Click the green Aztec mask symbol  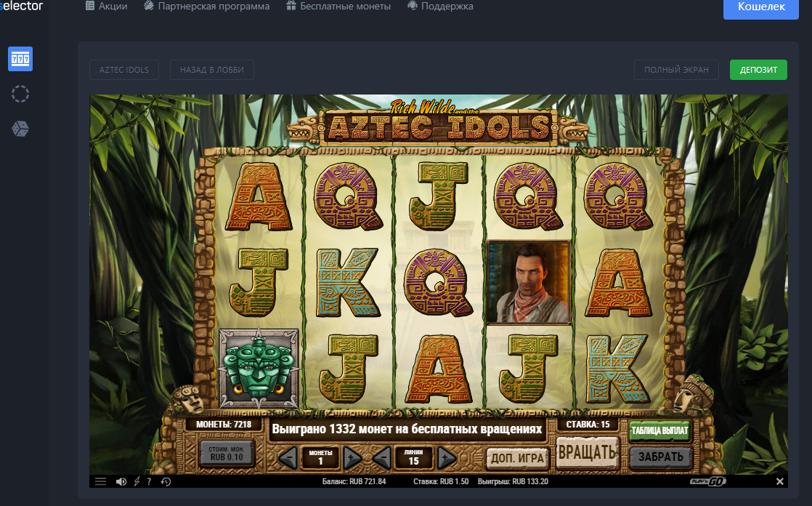click(259, 369)
